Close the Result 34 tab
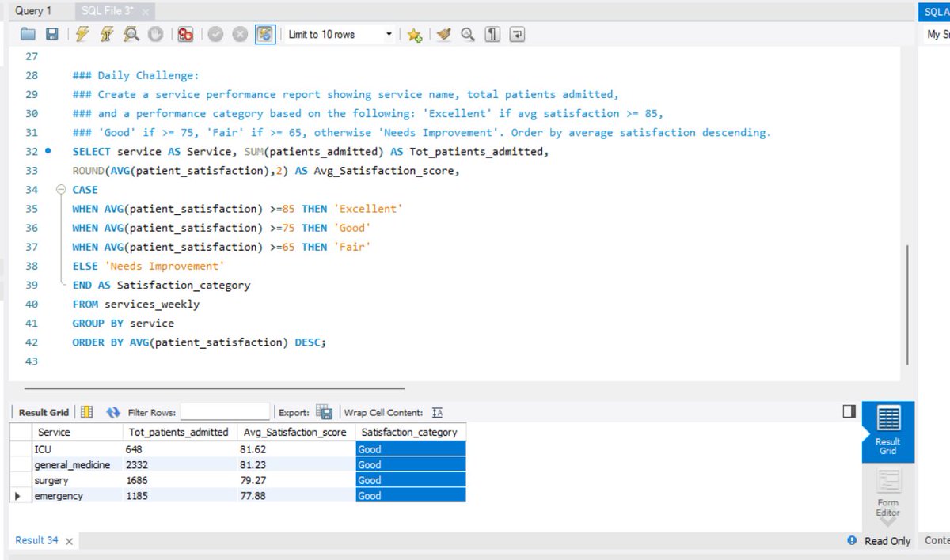The width and height of the screenshot is (950, 560). pos(69,541)
